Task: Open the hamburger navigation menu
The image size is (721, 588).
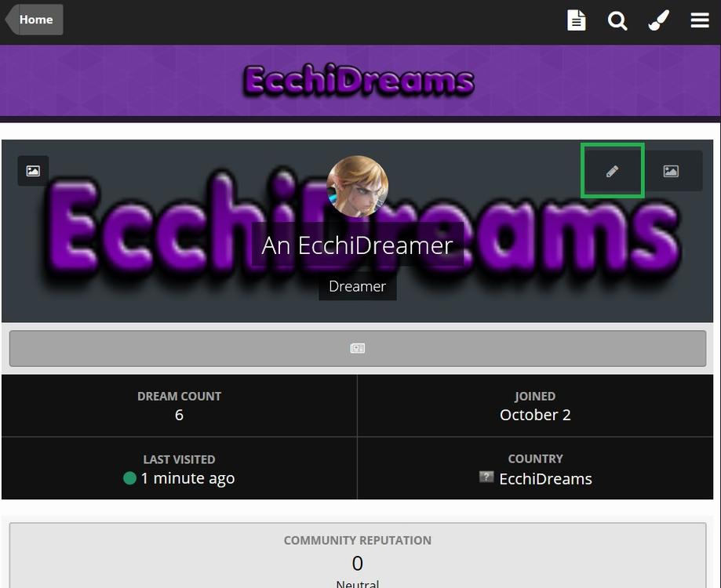Action: pyautogui.click(x=699, y=20)
